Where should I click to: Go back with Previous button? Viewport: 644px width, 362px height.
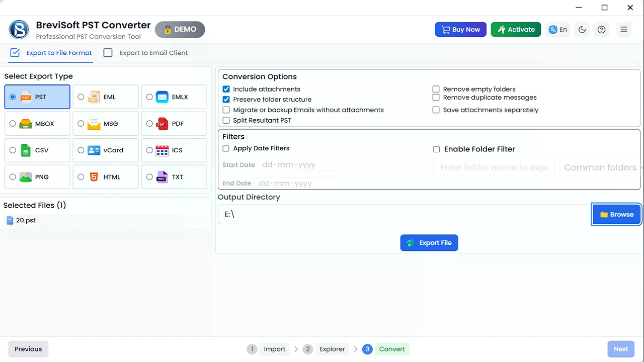tap(28, 349)
